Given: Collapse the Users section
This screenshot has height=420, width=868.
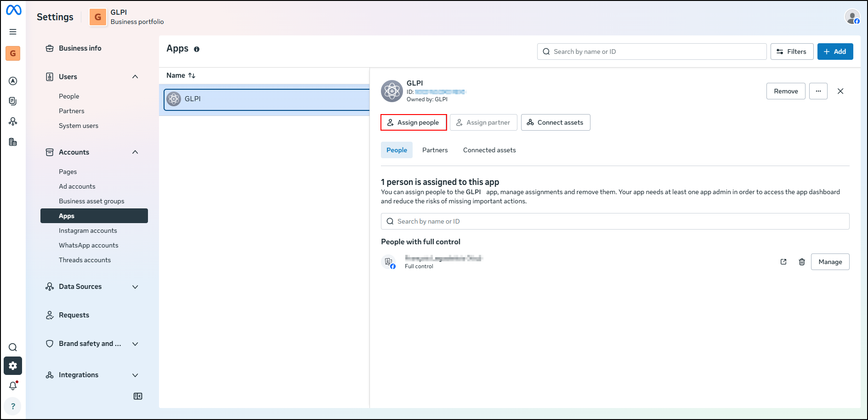Looking at the screenshot, I should tap(135, 77).
